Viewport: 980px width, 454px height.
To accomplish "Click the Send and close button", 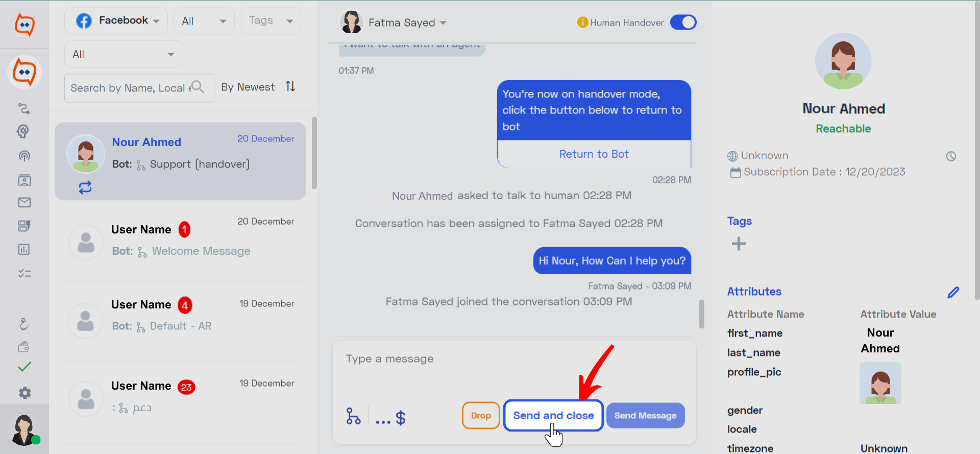I will (553, 415).
